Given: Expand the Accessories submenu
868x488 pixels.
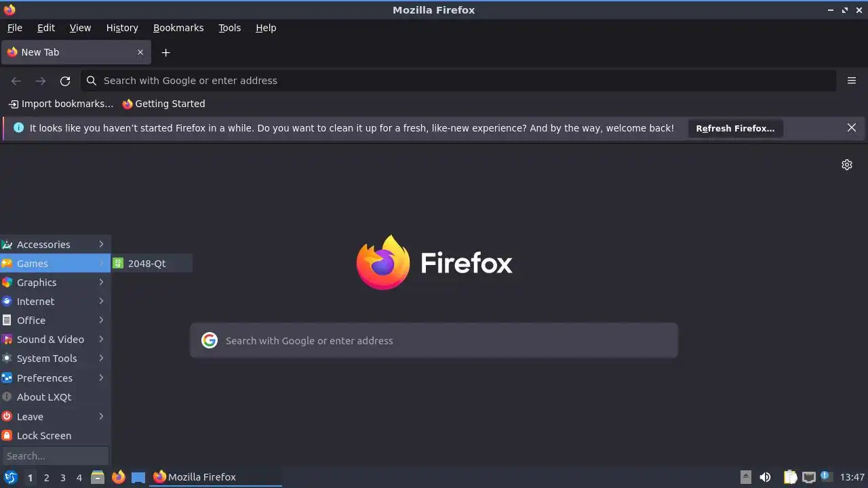Looking at the screenshot, I should tap(55, 245).
